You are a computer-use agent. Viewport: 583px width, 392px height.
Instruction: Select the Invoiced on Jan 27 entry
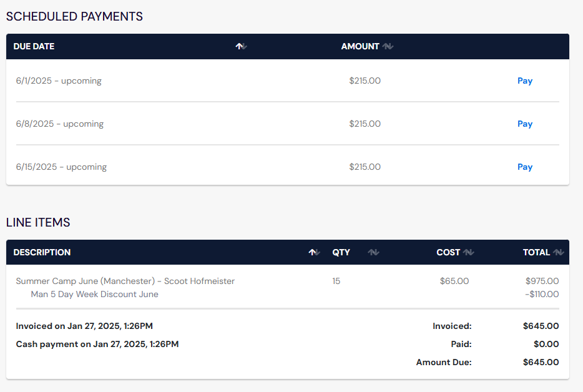pyautogui.click(x=84, y=326)
